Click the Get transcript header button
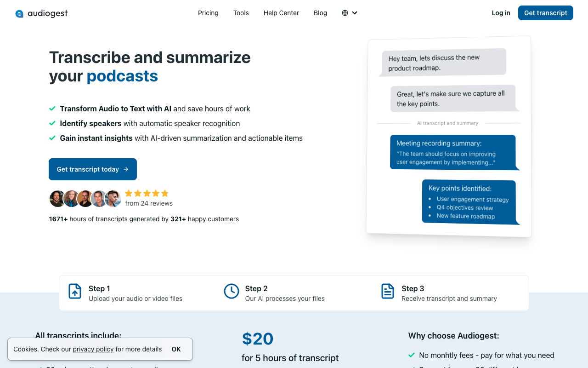 [x=546, y=13]
